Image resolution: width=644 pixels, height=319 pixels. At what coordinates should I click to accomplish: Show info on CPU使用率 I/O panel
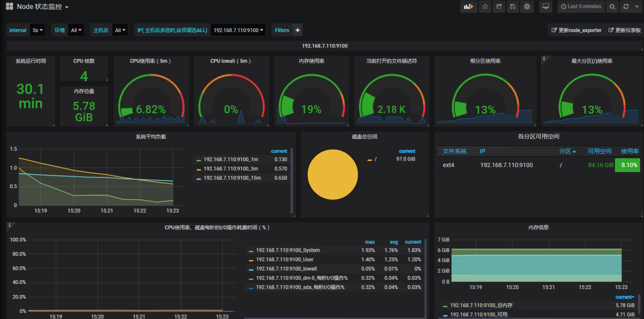click(x=9, y=225)
